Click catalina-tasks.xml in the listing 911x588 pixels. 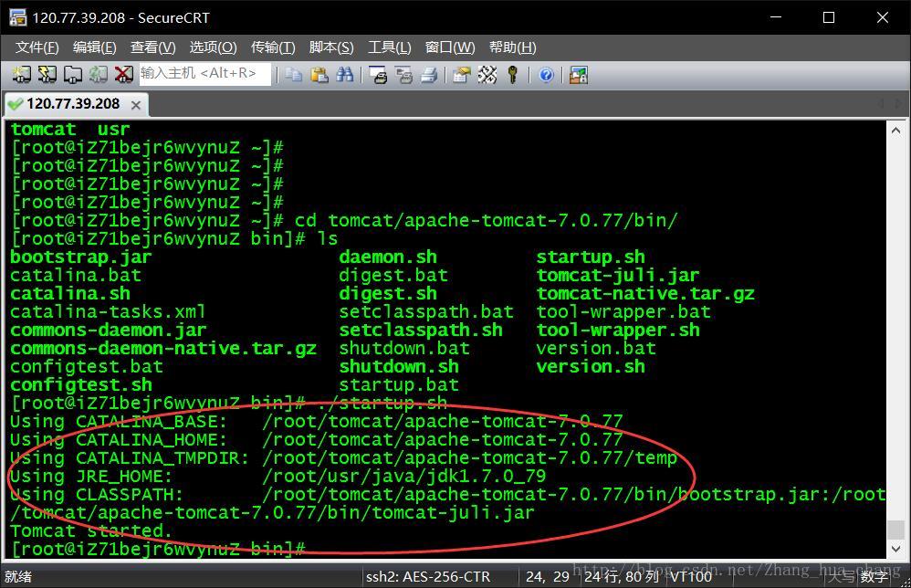pyautogui.click(x=108, y=311)
